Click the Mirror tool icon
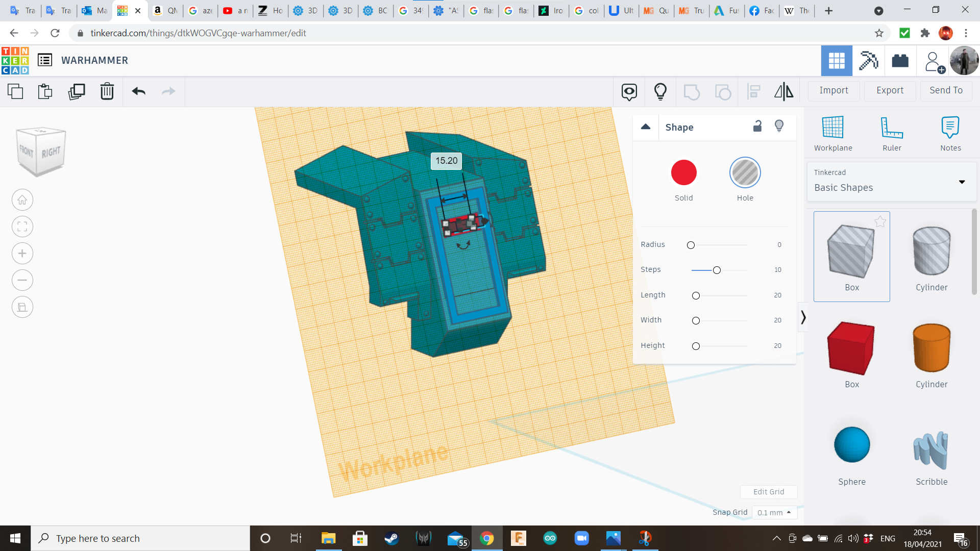This screenshot has height=551, width=980. [783, 91]
